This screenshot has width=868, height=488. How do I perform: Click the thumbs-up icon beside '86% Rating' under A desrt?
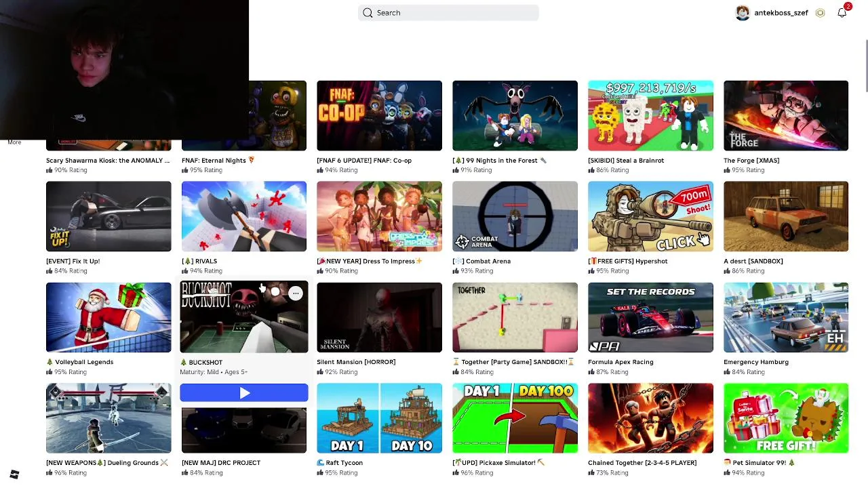point(727,271)
